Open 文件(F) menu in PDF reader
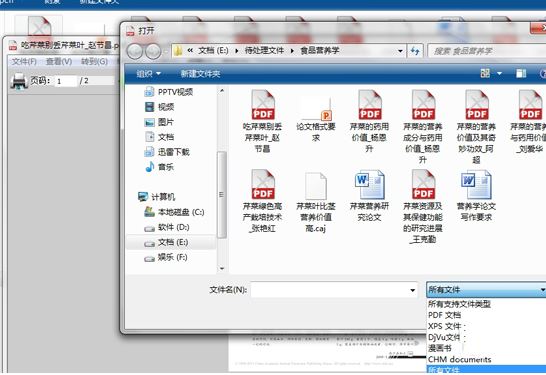 (x=24, y=62)
